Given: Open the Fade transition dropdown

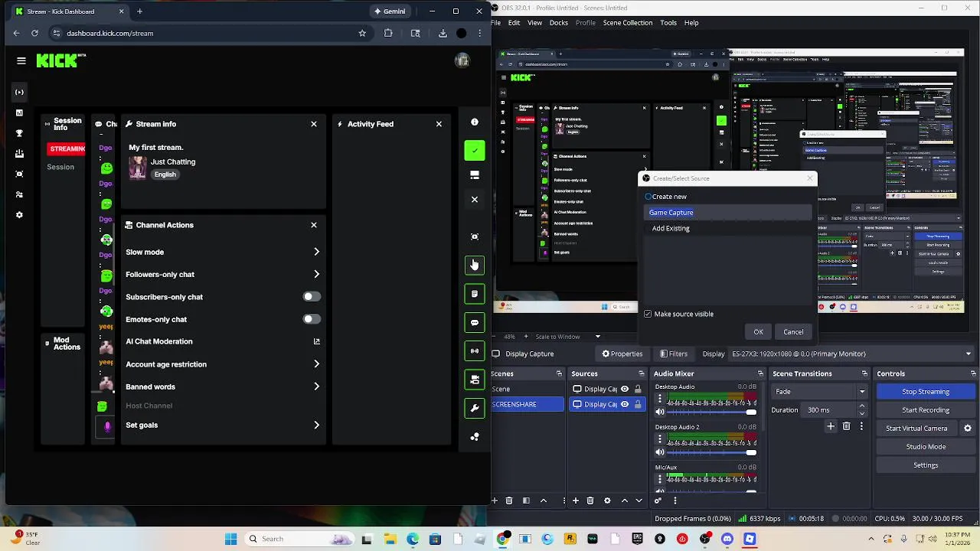Looking at the screenshot, I should 821,392.
